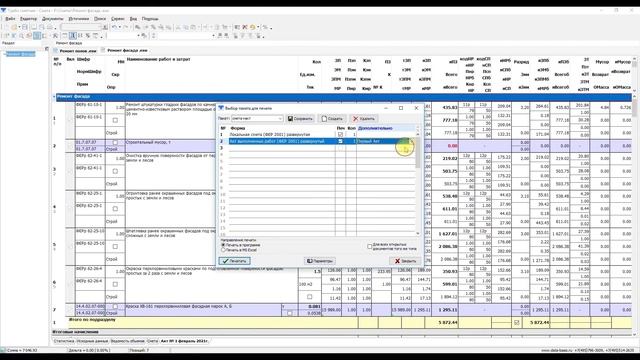640x360 pixels.
Task: Toggle checkbox in row 4 ФЕРр 62-29-1
Action: click(115, 209)
